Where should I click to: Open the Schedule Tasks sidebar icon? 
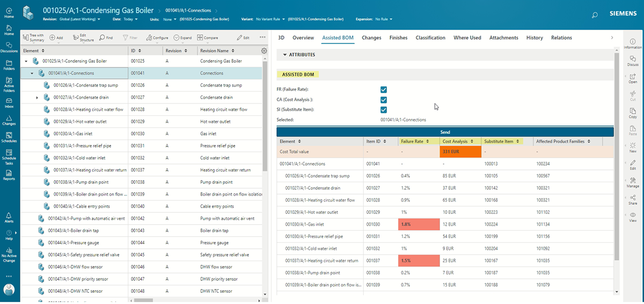tap(9, 154)
